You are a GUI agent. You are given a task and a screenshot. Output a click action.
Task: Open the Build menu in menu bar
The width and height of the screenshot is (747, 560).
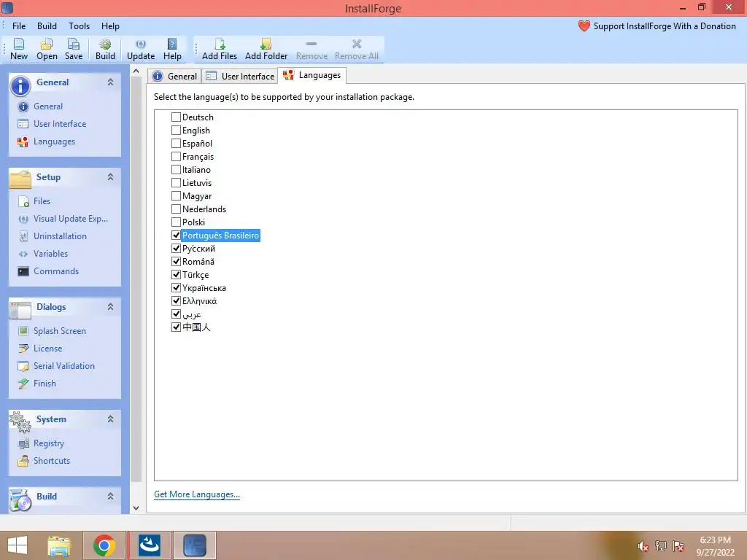(47, 26)
